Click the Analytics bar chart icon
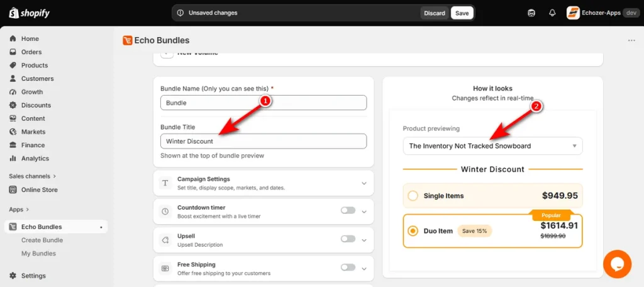This screenshot has height=287, width=644. (x=13, y=159)
